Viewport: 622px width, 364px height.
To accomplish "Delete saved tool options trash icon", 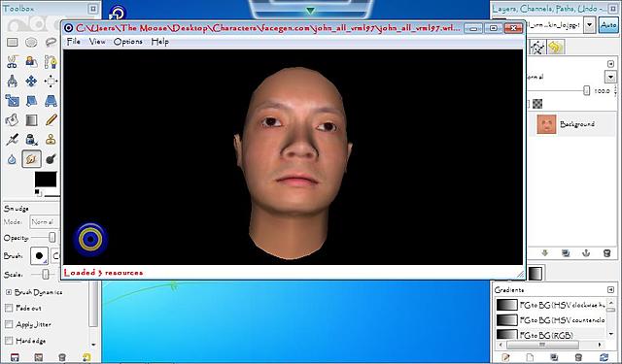I will click(x=62, y=357).
